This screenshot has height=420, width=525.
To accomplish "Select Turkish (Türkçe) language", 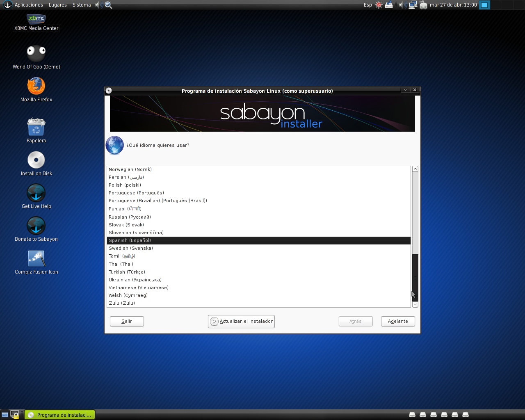I will 259,272.
